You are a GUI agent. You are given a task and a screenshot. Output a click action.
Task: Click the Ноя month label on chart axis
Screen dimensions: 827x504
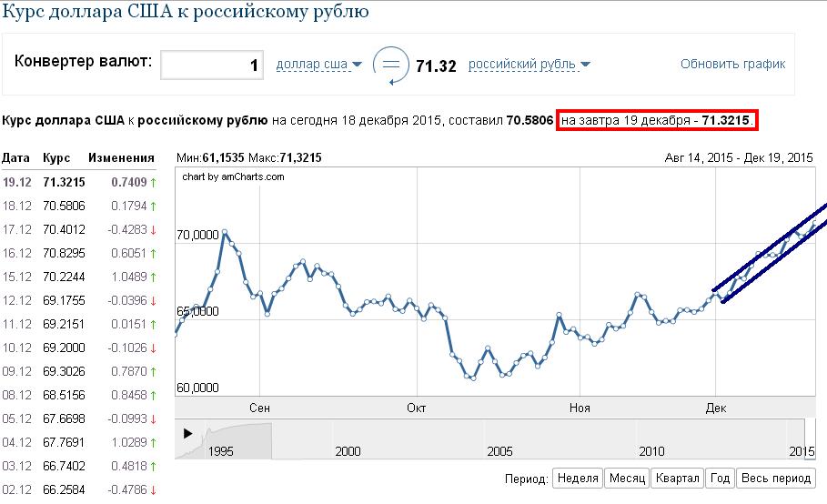coord(580,408)
